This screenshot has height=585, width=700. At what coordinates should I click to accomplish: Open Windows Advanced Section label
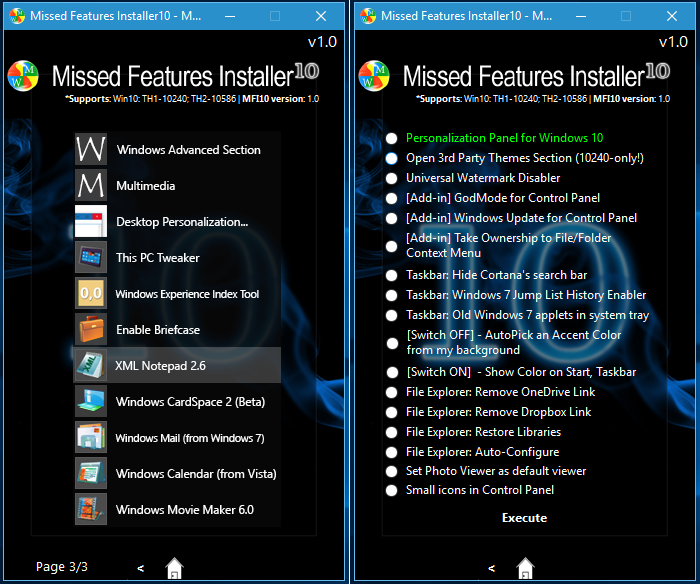click(188, 150)
